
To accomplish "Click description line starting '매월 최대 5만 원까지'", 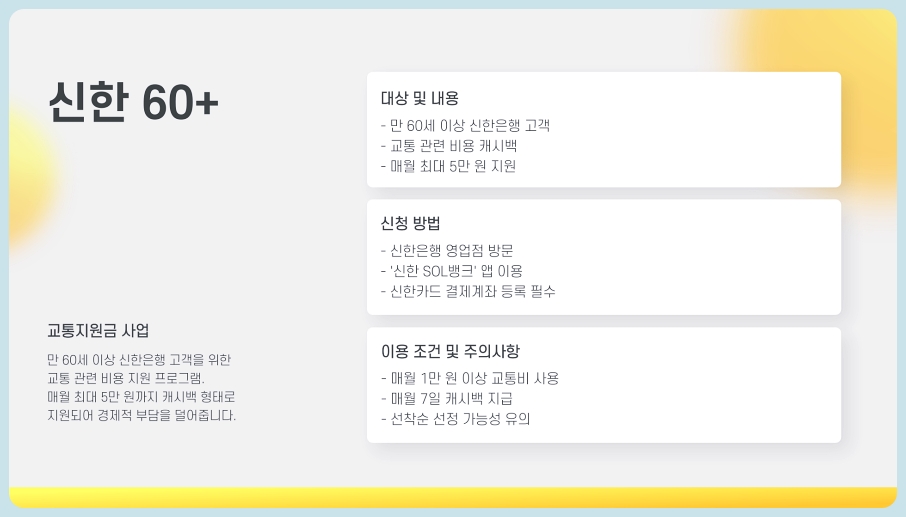I will (142, 397).
